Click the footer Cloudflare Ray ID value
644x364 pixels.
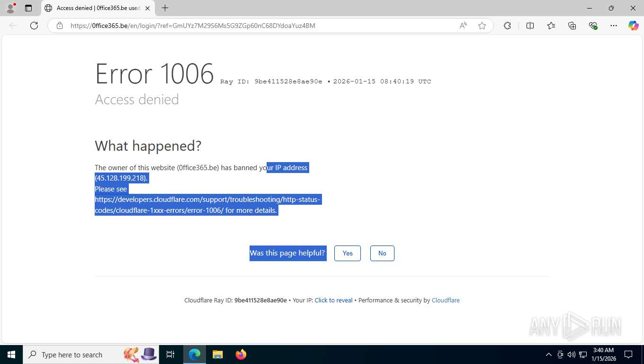(260, 300)
